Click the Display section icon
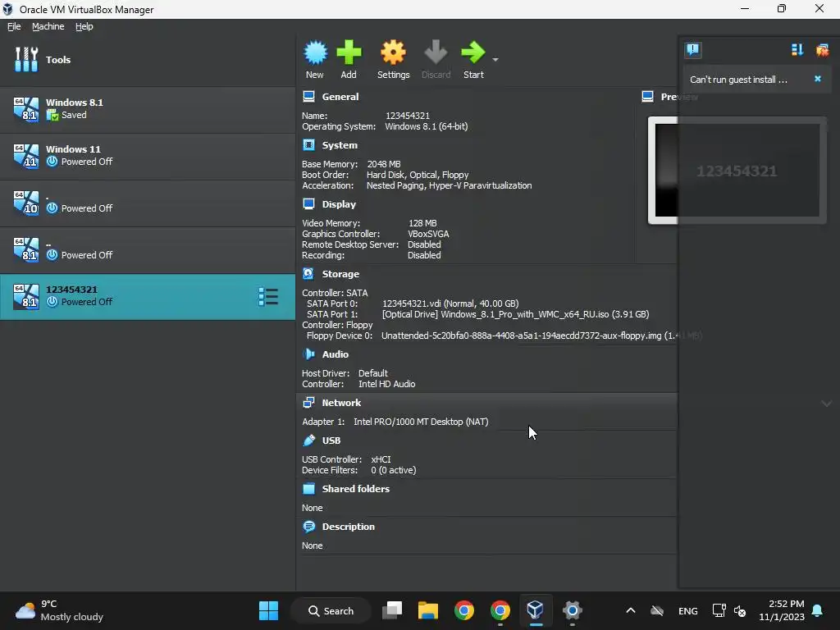Screen dimensions: 840x630 (308, 203)
